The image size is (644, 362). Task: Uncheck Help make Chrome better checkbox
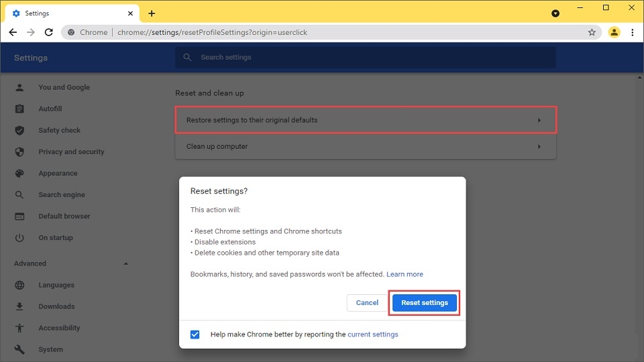tap(195, 335)
